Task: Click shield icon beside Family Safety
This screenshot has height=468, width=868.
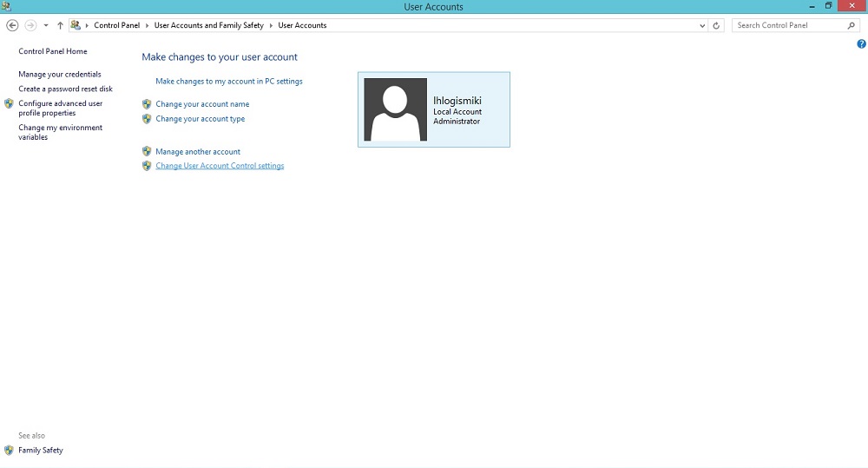Action: [x=9, y=451]
